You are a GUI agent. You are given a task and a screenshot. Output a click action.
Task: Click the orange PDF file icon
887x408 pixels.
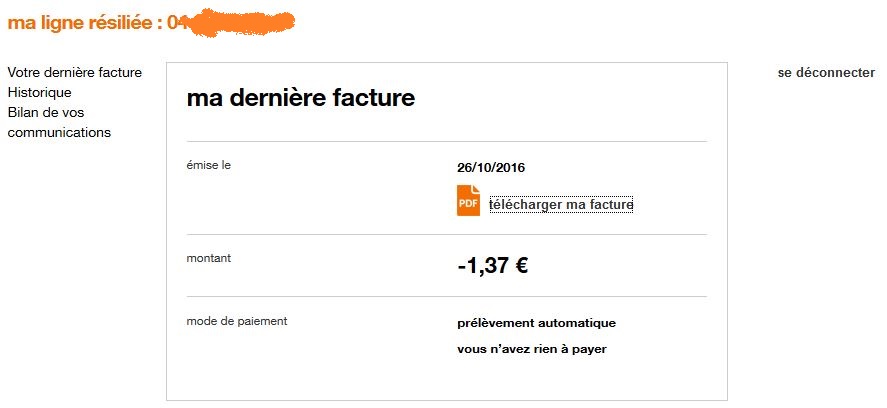468,201
